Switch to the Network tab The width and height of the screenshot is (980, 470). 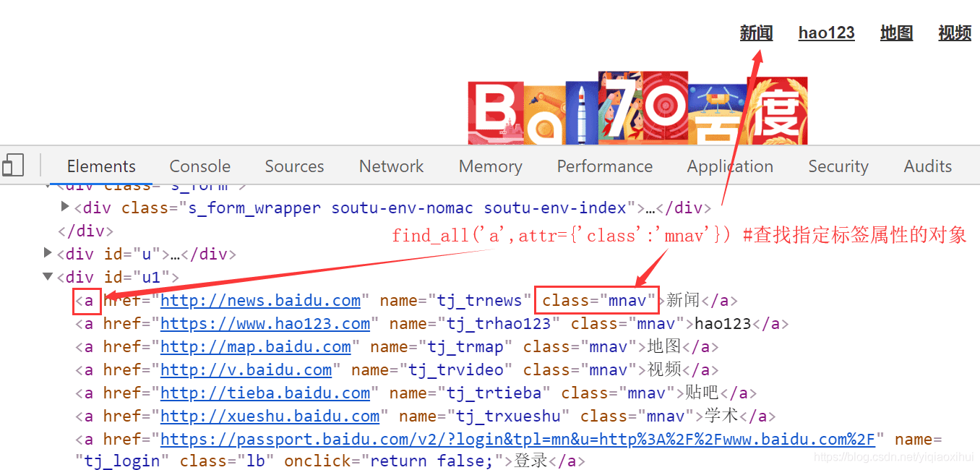tap(392, 166)
